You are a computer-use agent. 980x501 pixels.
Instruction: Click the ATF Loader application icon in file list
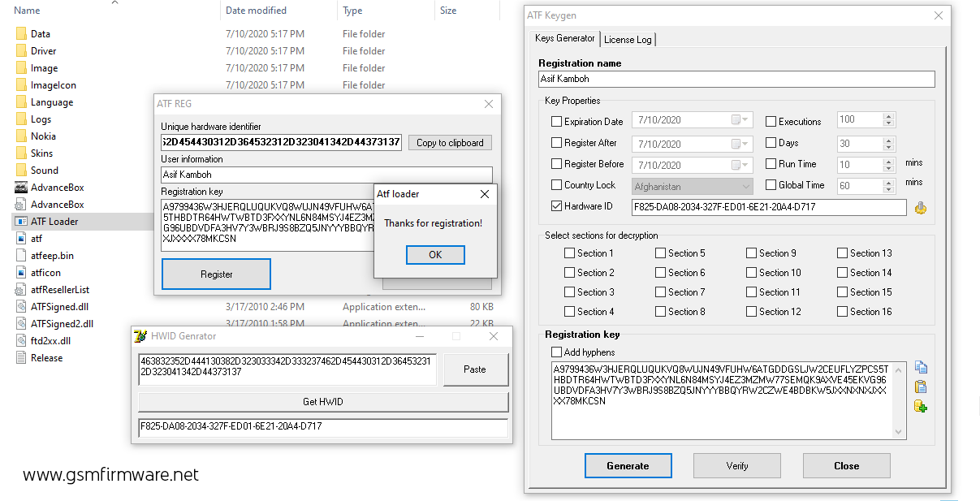[21, 222]
